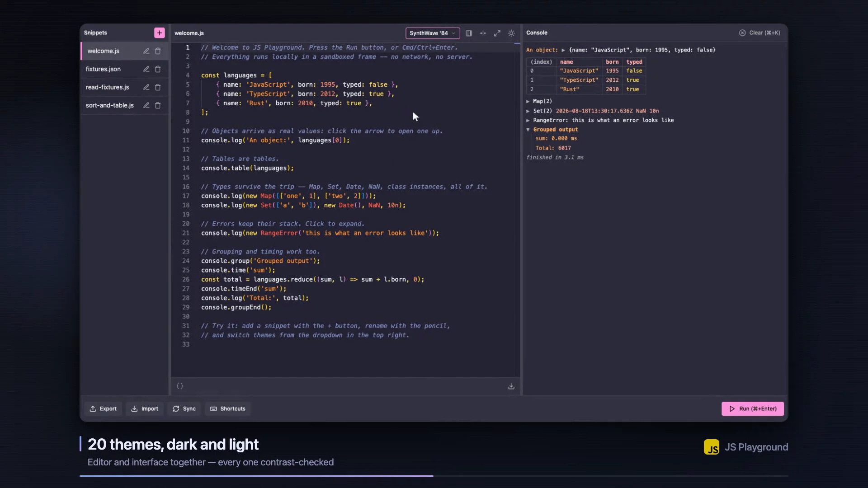Open the read-fixtures.js snippet
868x488 pixels.
click(x=107, y=87)
